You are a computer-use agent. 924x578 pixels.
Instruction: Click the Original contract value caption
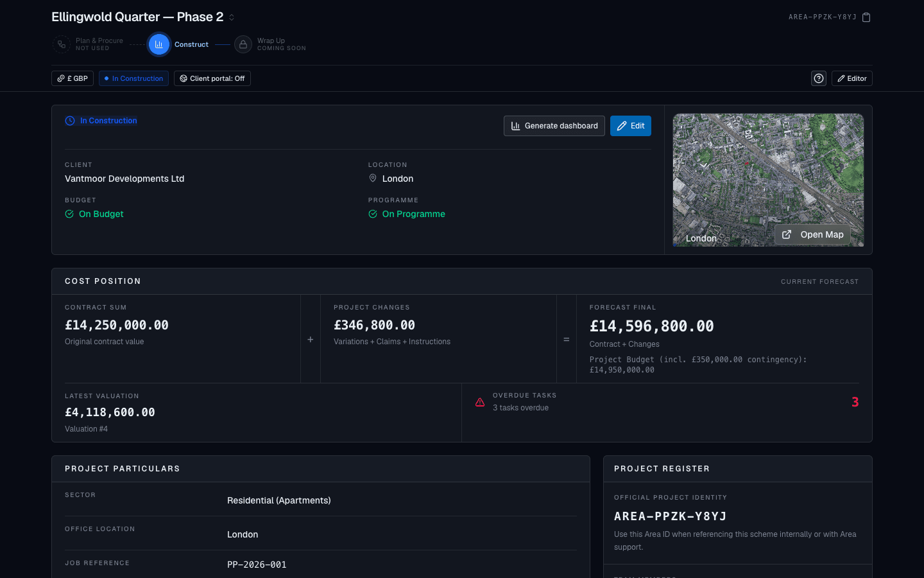pos(104,342)
